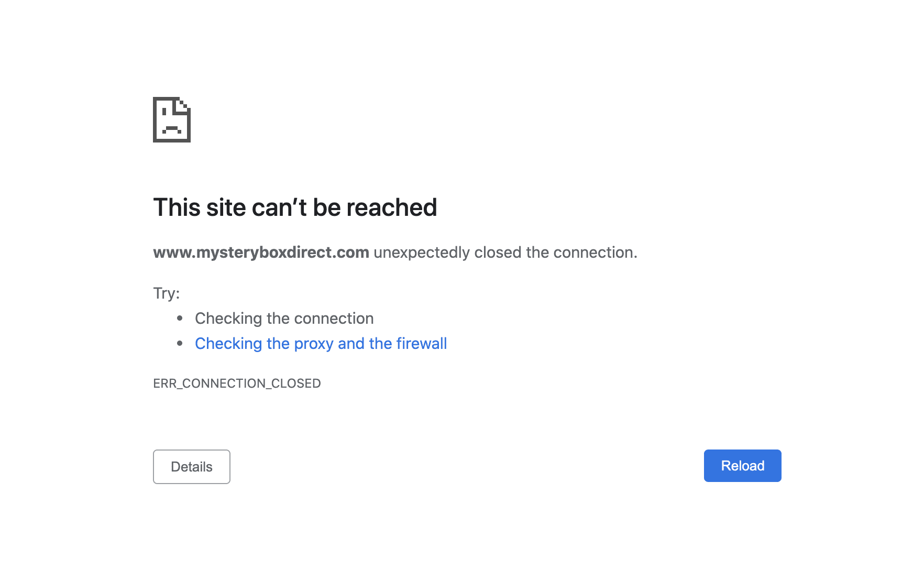Click the bold www.mysteryboxdirect.com domain text

coord(261,253)
